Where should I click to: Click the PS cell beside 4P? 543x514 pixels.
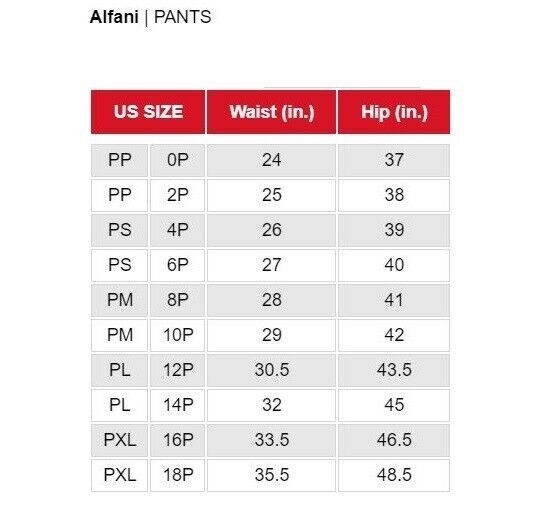119,230
